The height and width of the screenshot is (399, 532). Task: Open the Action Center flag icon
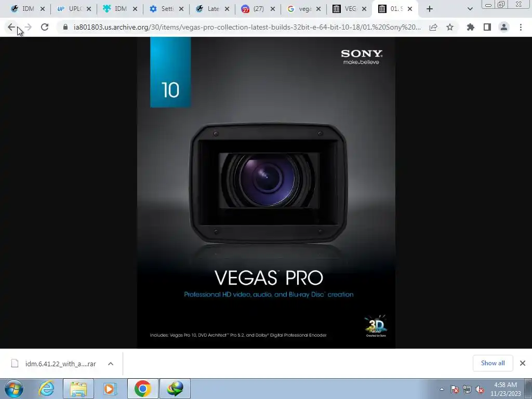point(455,389)
